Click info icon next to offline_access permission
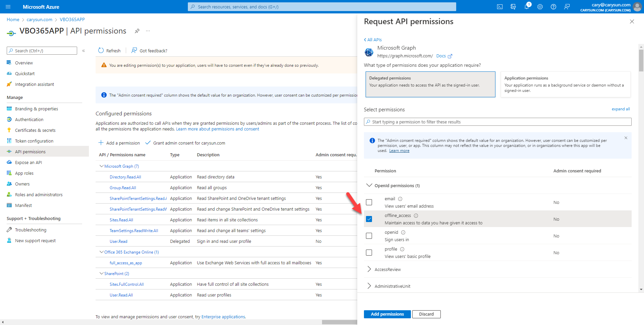Viewport: 644px width, 325px height. click(416, 216)
